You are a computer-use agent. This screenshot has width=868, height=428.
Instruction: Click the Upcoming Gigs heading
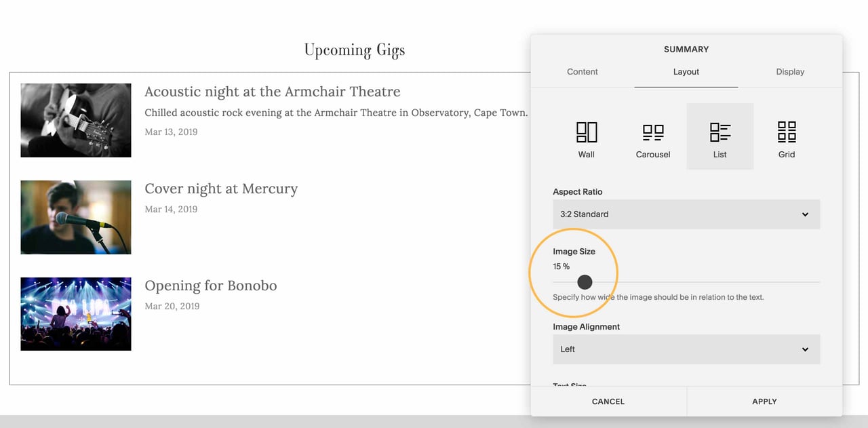(x=354, y=50)
